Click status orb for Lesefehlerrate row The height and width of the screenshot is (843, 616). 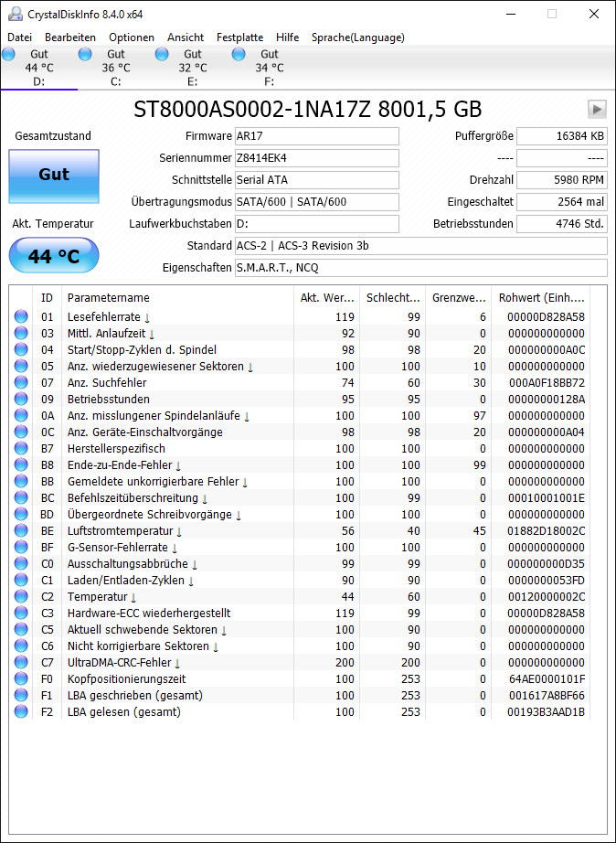[21, 316]
